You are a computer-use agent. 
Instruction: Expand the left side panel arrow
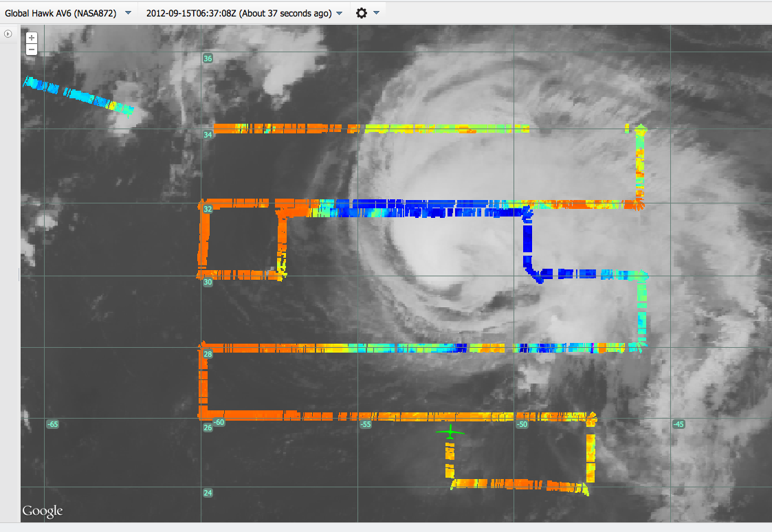coord(8,34)
